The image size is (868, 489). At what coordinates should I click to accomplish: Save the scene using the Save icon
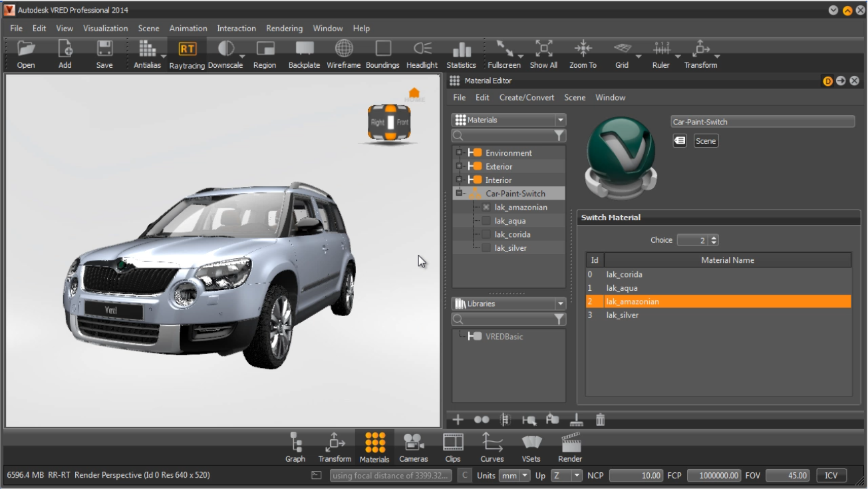[x=104, y=49]
